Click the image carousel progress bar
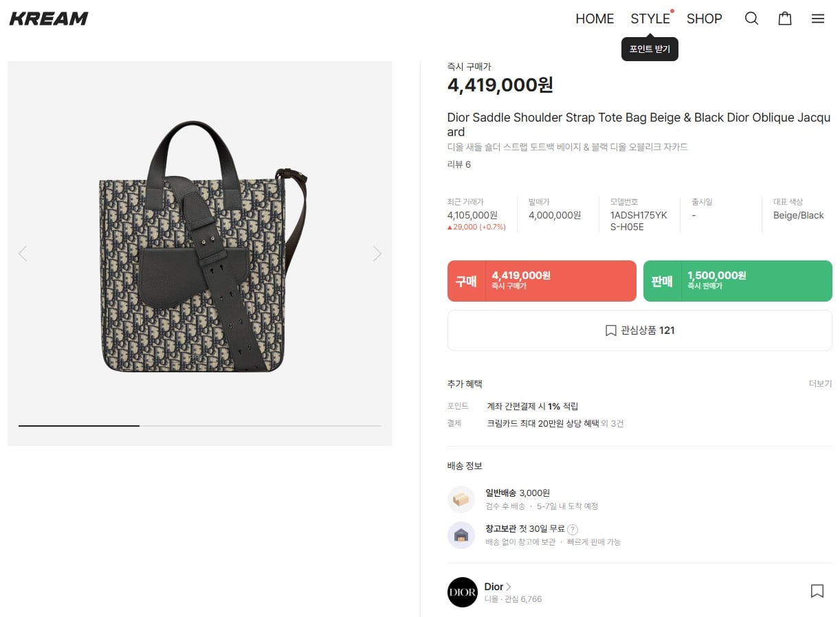This screenshot has width=840, height=617. click(199, 426)
